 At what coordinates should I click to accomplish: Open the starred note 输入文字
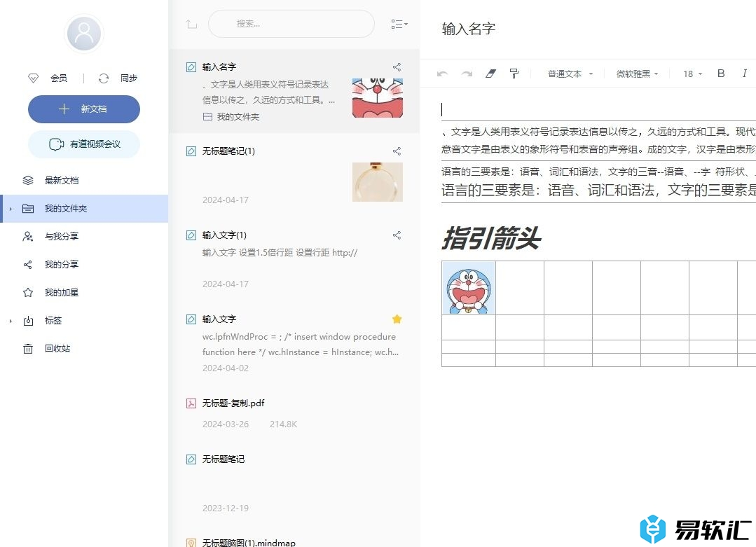point(294,343)
